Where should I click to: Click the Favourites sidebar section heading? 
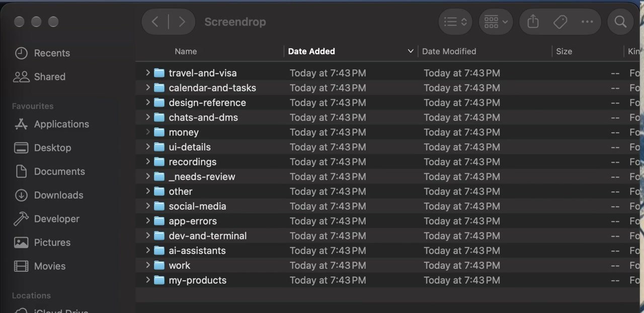(33, 106)
